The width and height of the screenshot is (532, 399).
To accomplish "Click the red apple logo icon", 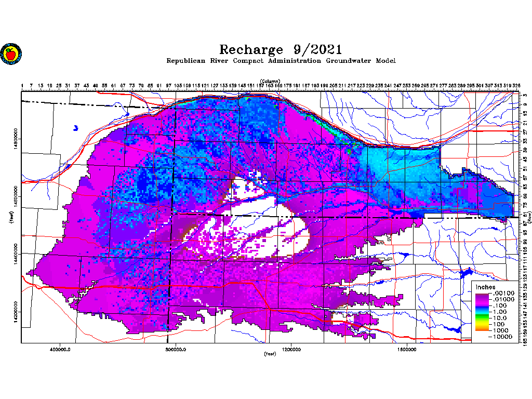I will pos(11,54).
